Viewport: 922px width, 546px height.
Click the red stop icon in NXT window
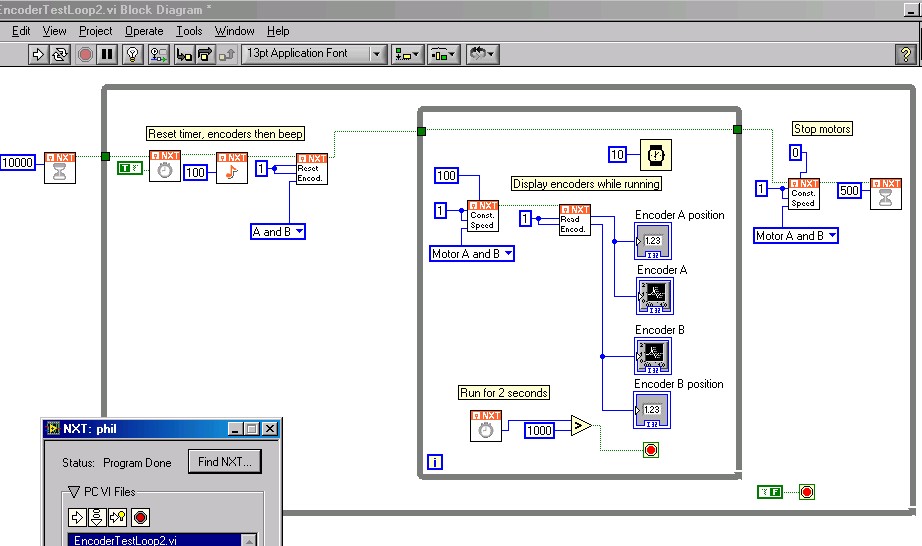(x=141, y=517)
